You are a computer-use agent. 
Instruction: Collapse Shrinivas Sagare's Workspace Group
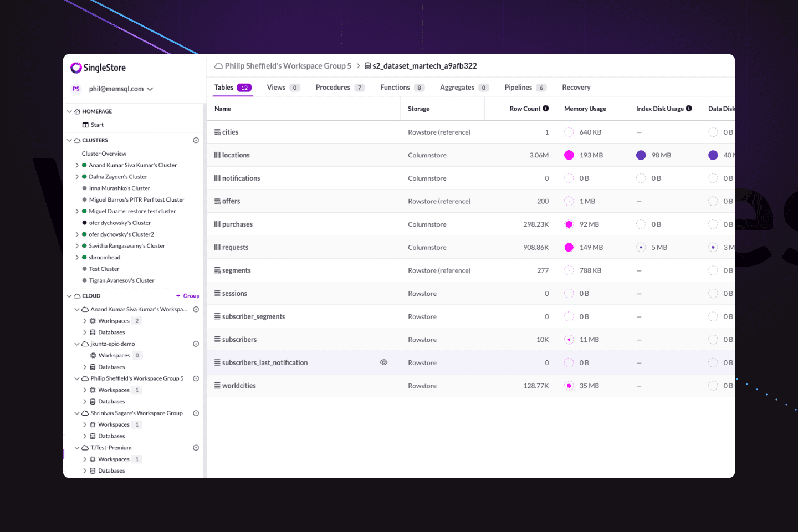(x=77, y=413)
